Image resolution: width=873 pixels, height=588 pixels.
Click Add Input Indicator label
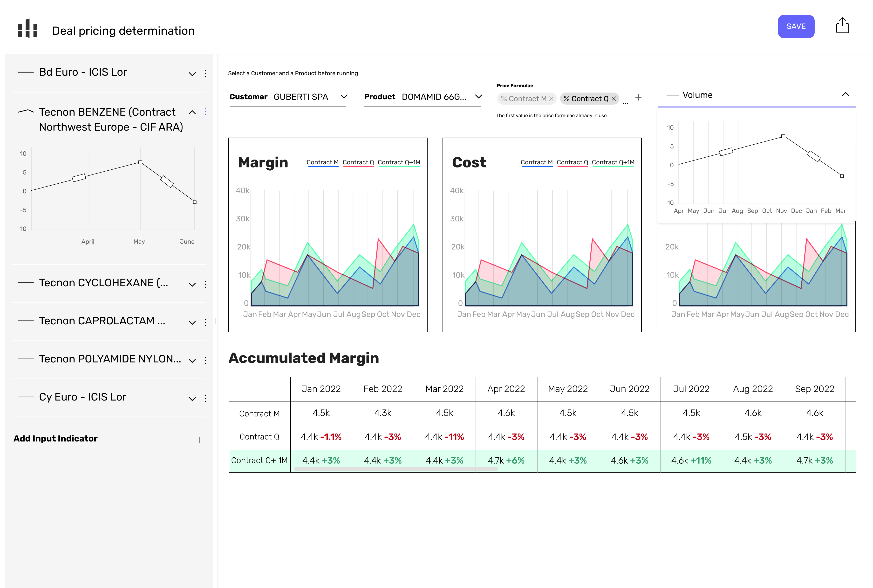coord(55,438)
